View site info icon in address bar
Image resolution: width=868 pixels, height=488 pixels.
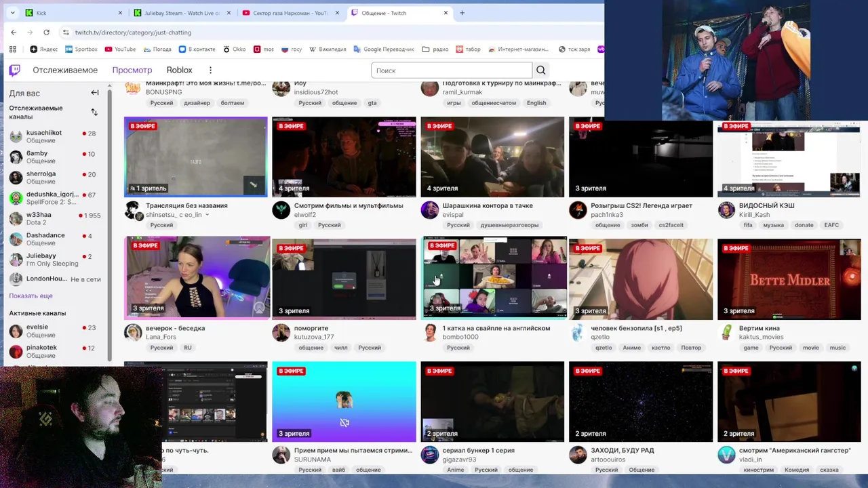point(66,32)
